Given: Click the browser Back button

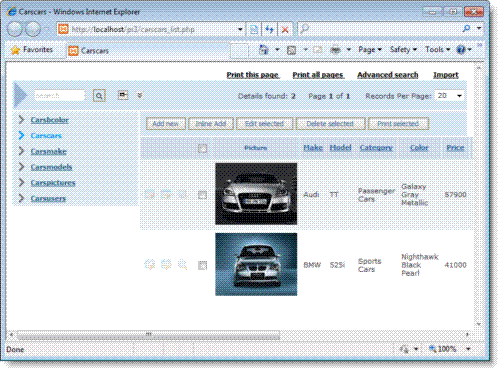Looking at the screenshot, I should pos(15,29).
